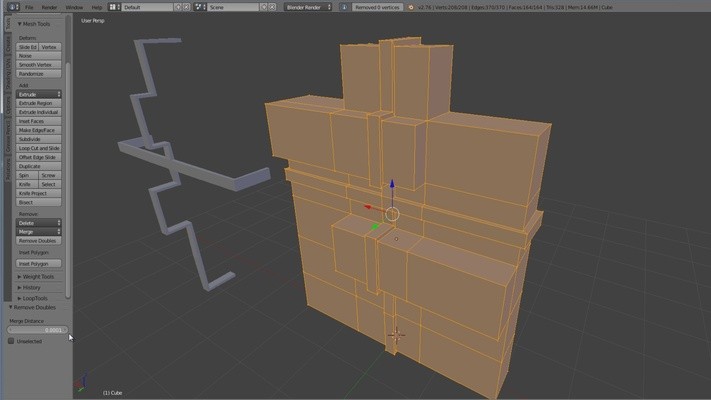Image resolution: width=711 pixels, height=400 pixels.
Task: Open the screen layout browse icon
Action: click(114, 7)
